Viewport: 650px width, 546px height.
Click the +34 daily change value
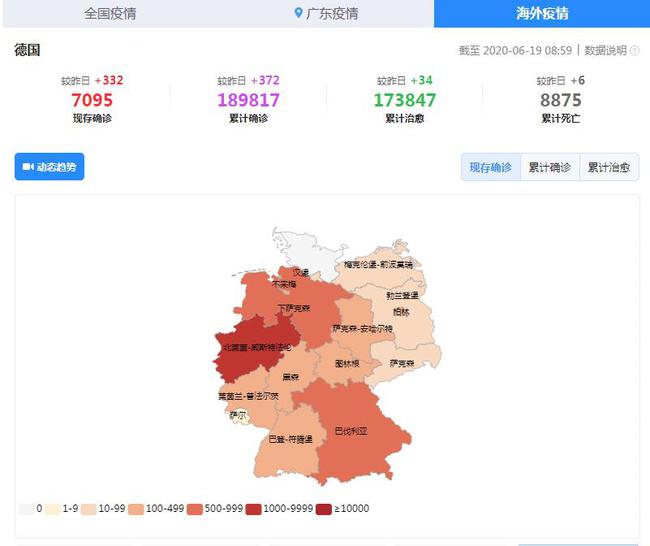pos(422,80)
